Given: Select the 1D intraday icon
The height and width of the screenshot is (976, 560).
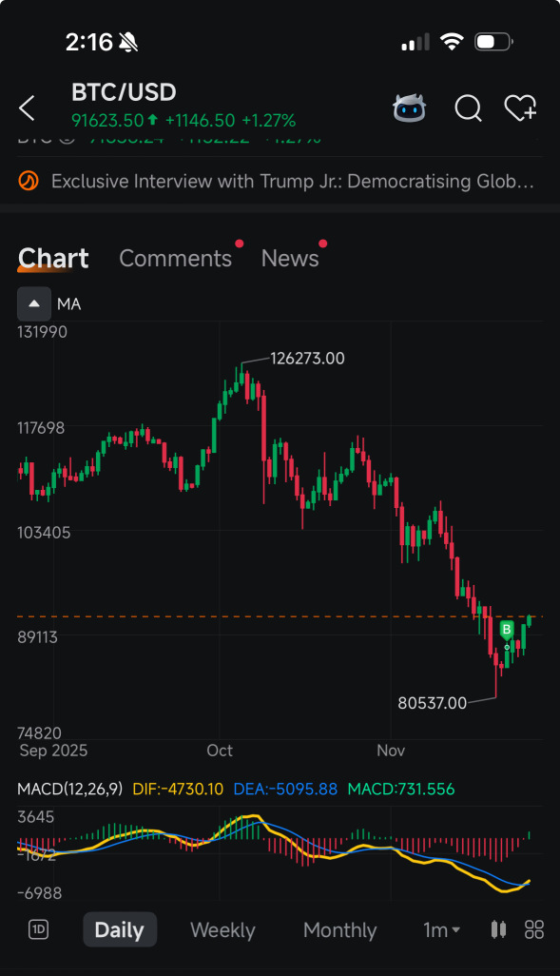Looking at the screenshot, I should coord(39,930).
